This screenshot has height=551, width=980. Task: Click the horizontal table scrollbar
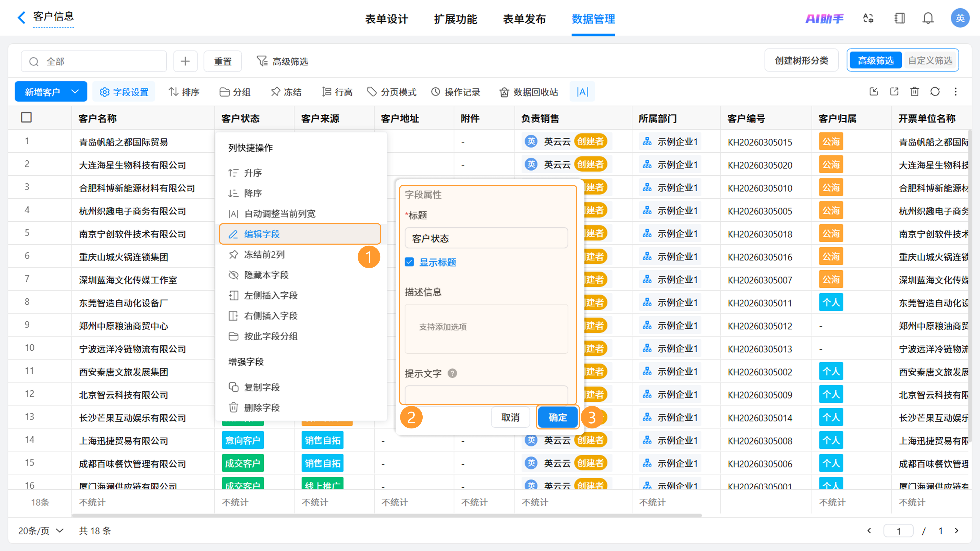pyautogui.click(x=387, y=515)
